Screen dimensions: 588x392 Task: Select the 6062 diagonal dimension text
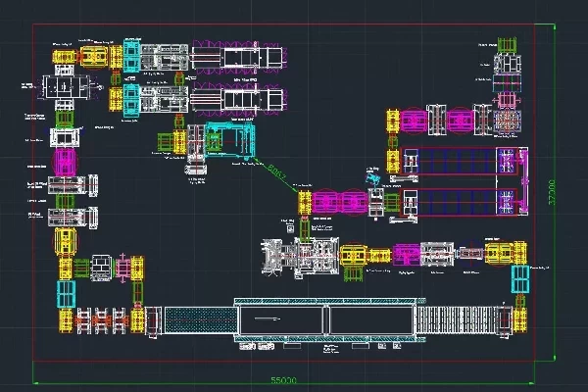coord(278,174)
